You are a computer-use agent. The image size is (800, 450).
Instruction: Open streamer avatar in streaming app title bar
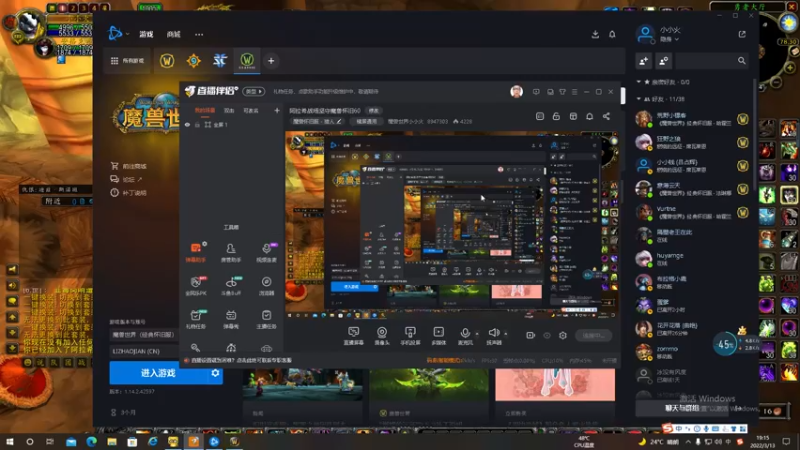(x=516, y=91)
